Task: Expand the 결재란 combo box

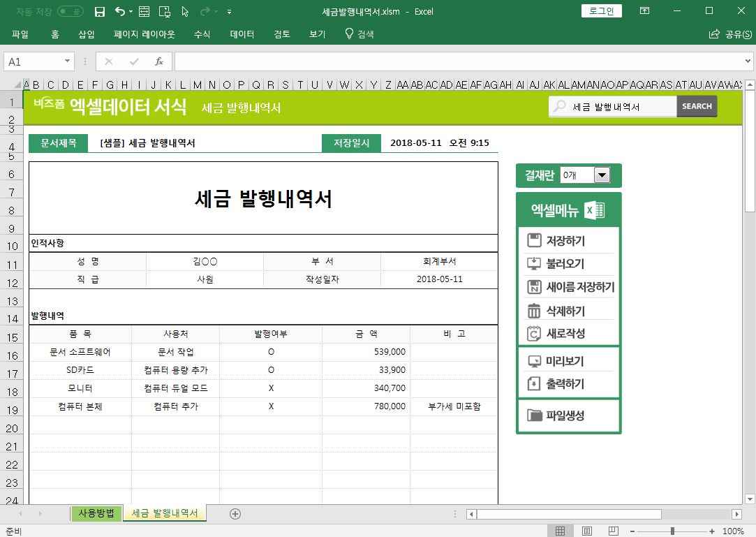Action: 602,175
